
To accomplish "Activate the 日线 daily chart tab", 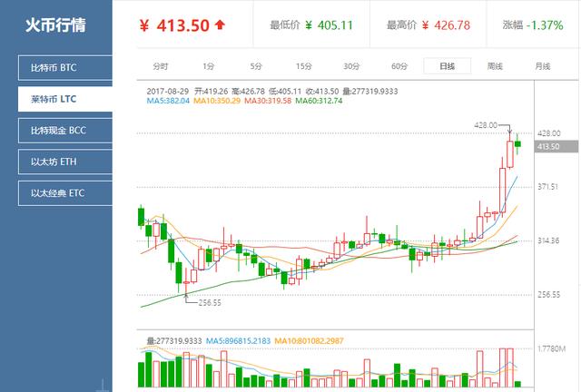I will 448,66.
